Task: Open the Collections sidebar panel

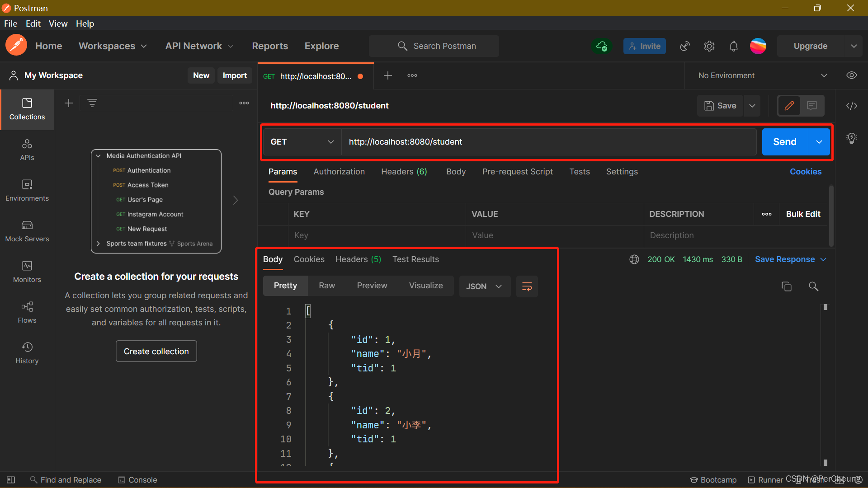Action: tap(27, 109)
